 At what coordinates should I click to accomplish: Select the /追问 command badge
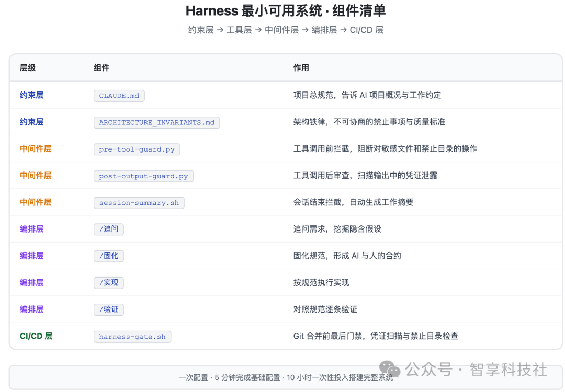click(x=108, y=229)
